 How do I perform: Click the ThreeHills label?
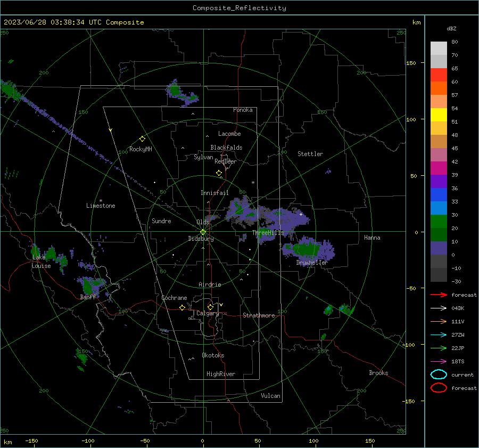[x=268, y=233]
